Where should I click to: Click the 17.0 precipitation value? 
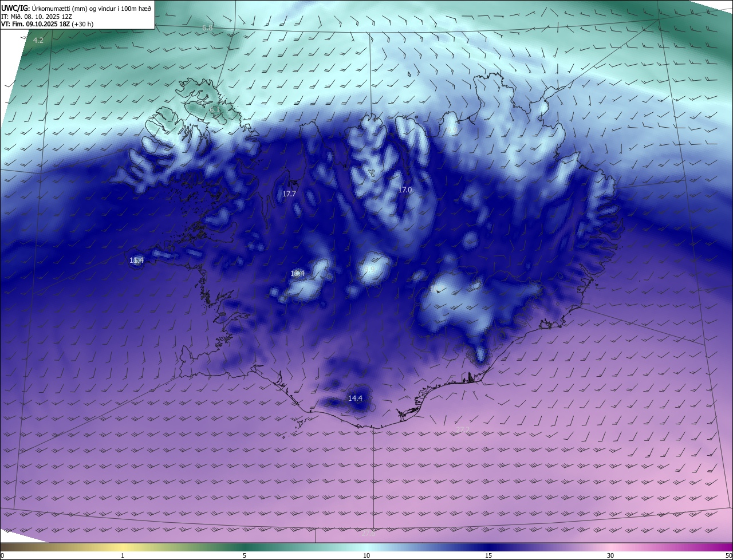[405, 190]
